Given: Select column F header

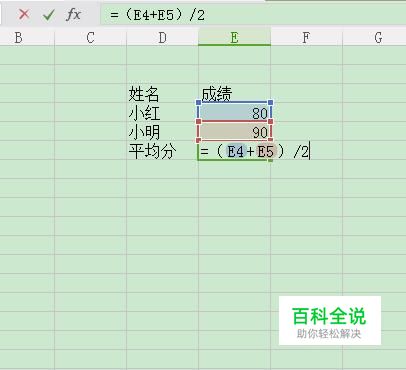Looking at the screenshot, I should tap(306, 38).
